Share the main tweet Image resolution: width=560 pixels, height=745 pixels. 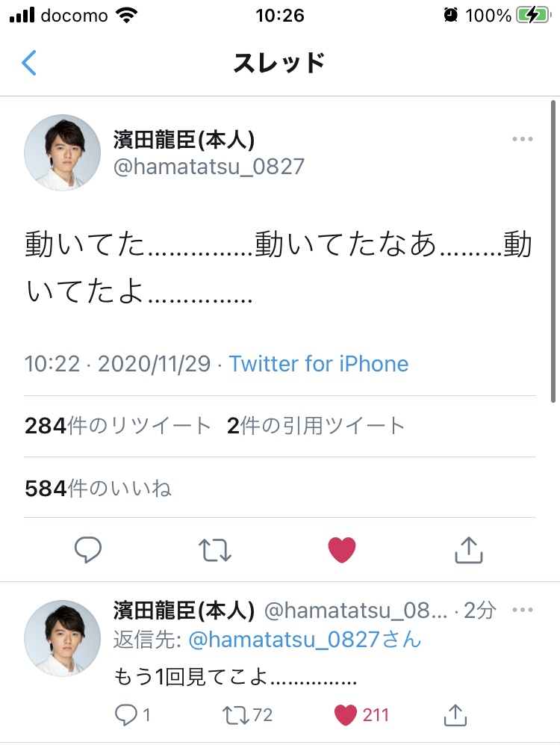click(x=468, y=550)
